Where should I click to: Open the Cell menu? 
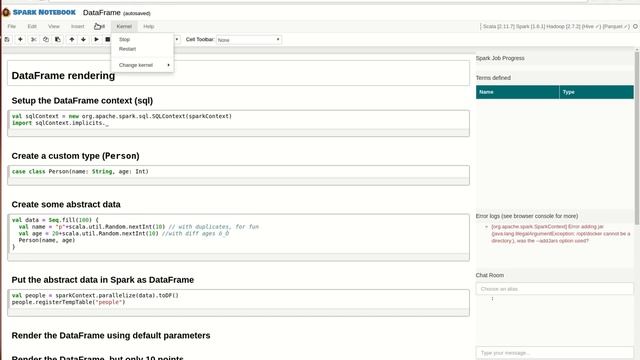(100, 27)
